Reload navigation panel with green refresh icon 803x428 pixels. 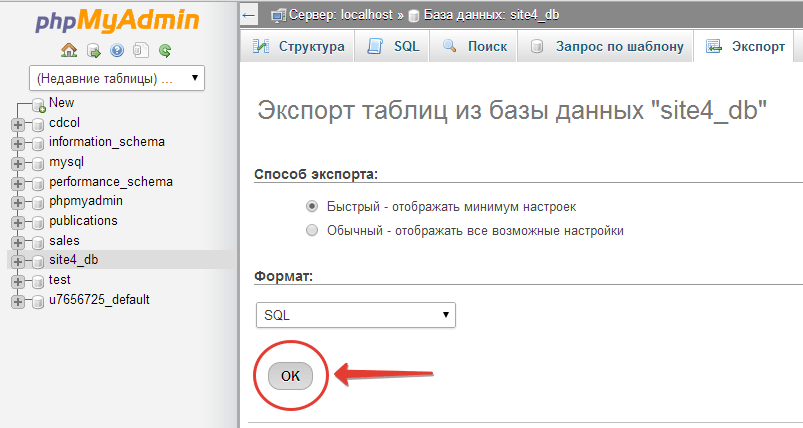click(165, 50)
